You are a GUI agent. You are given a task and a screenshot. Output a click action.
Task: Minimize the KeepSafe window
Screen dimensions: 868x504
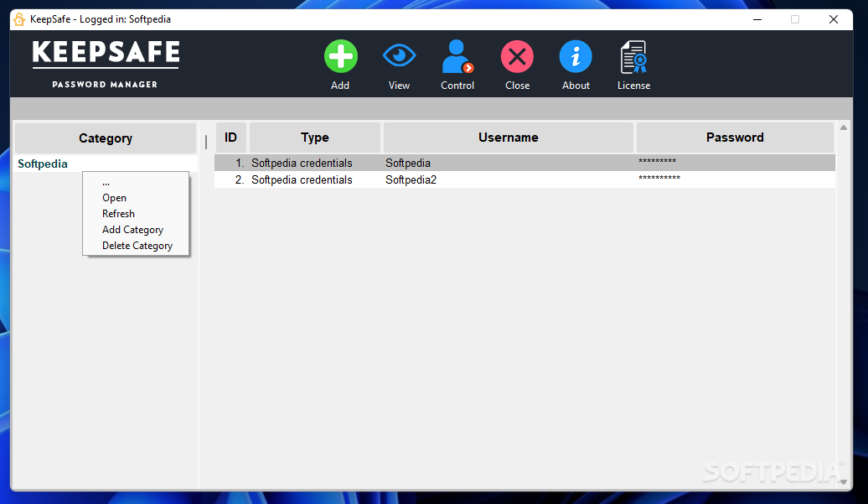[x=757, y=19]
